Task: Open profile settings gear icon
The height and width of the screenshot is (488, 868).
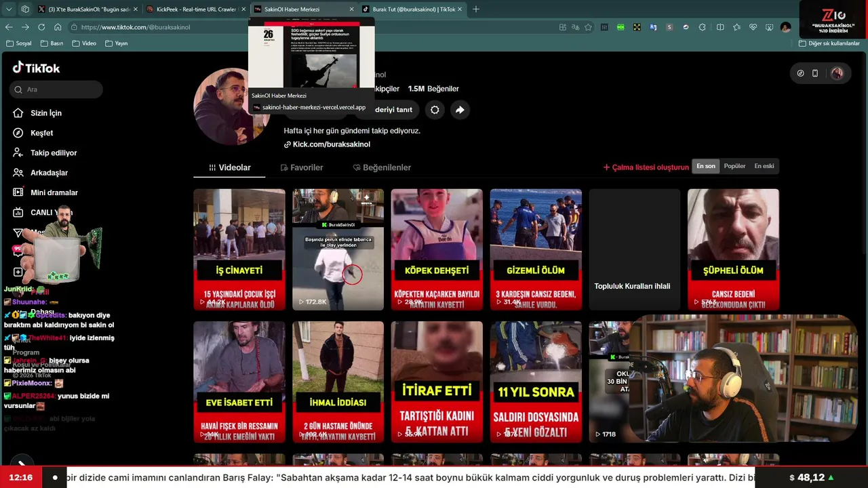Action: pos(435,110)
